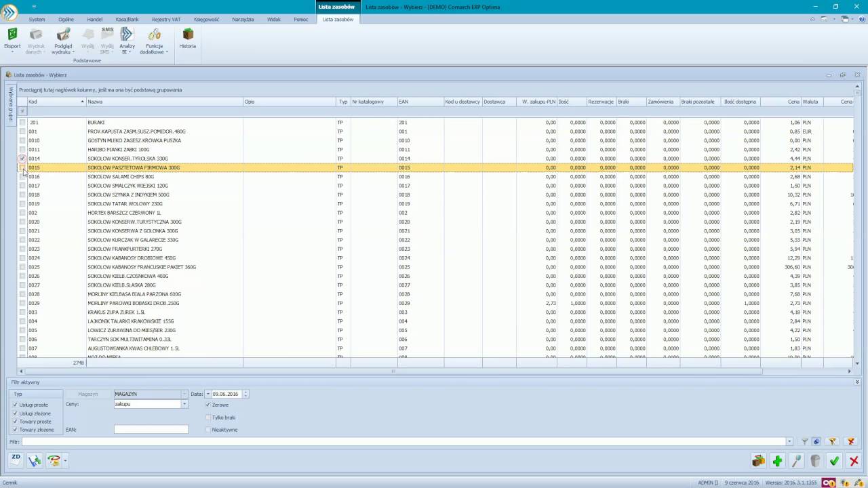Focus the Filtr text input
The image size is (868, 488).
click(403, 442)
